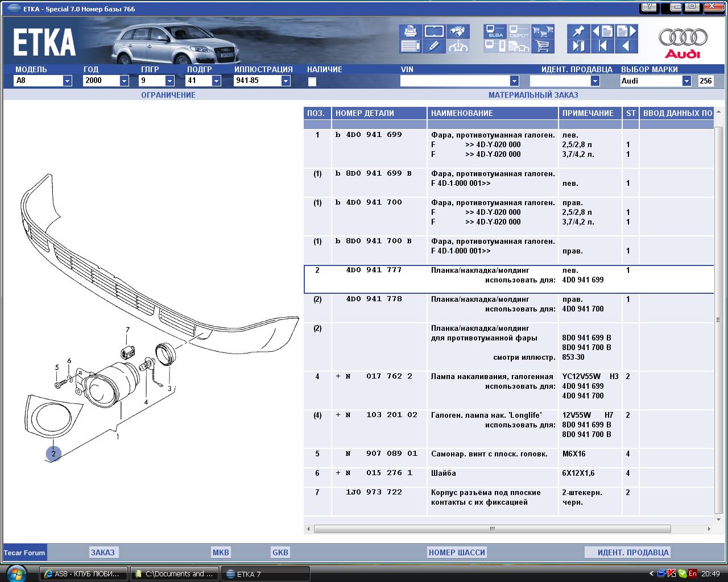Click the VIN input field
The height and width of the screenshot is (582, 728).
tap(455, 81)
